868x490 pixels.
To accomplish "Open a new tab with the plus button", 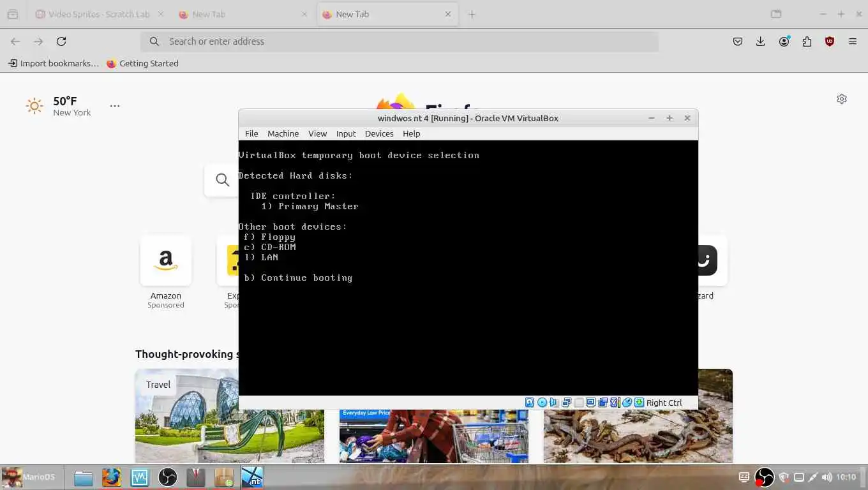I will 472,14.
